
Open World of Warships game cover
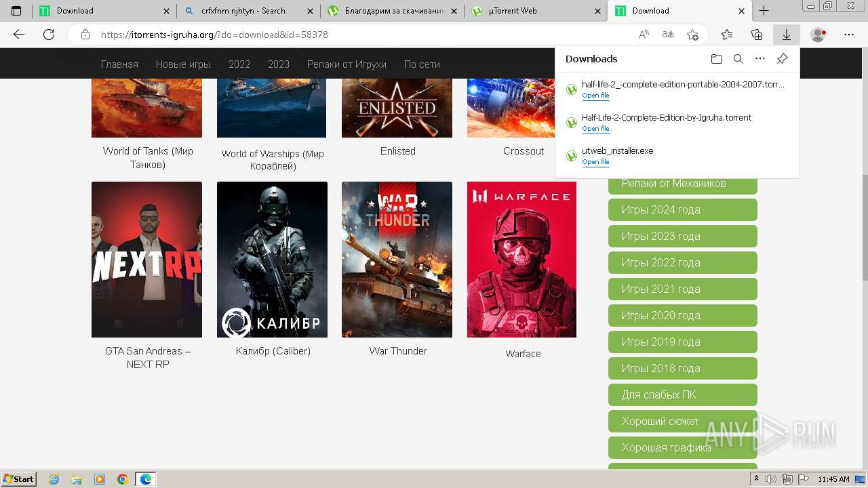point(272,107)
